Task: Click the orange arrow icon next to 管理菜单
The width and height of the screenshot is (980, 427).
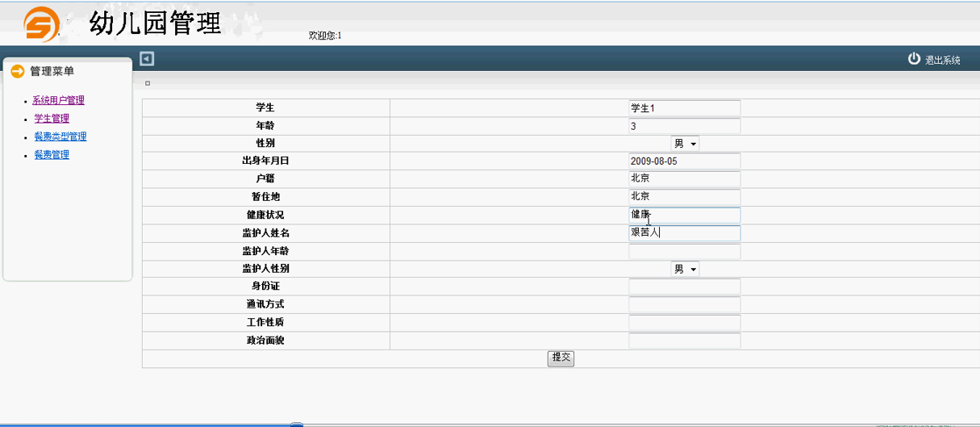Action: 18,72
